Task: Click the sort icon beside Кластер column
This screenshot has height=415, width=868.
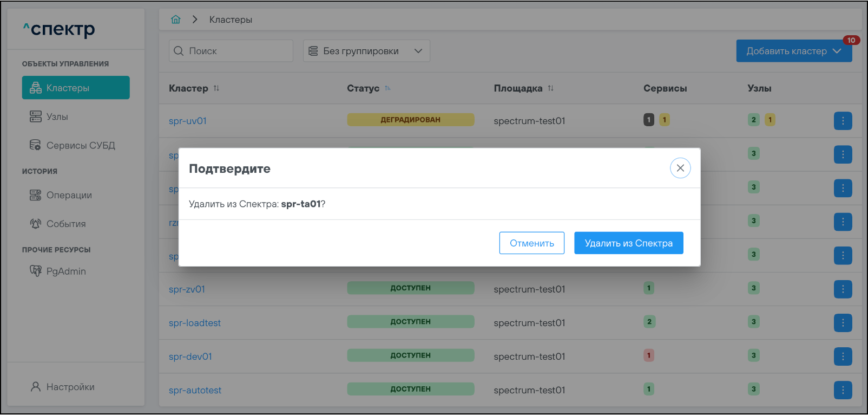Action: (216, 88)
